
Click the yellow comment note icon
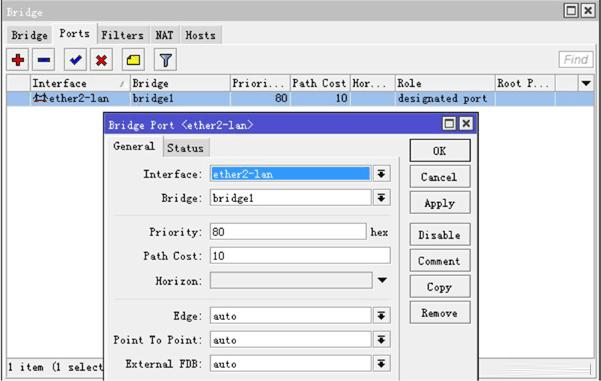point(133,60)
